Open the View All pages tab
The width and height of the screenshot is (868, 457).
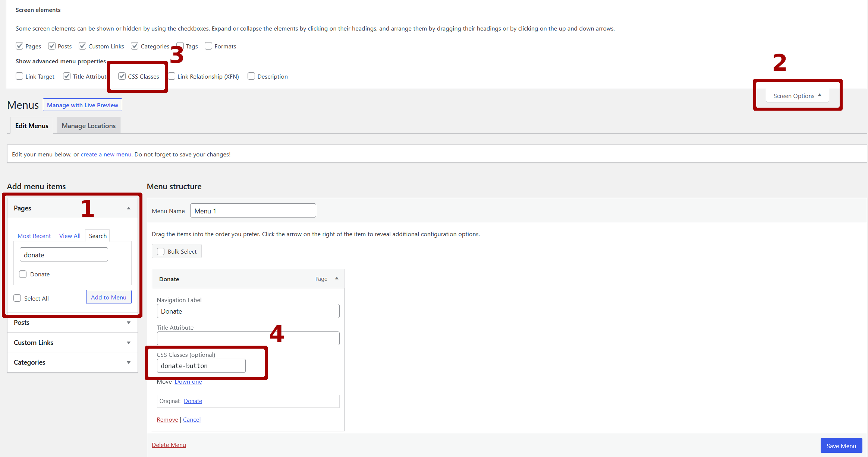[x=70, y=236]
